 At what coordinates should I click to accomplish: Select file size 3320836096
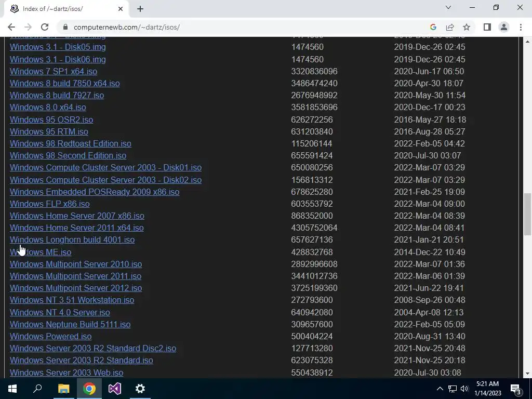[x=314, y=71]
